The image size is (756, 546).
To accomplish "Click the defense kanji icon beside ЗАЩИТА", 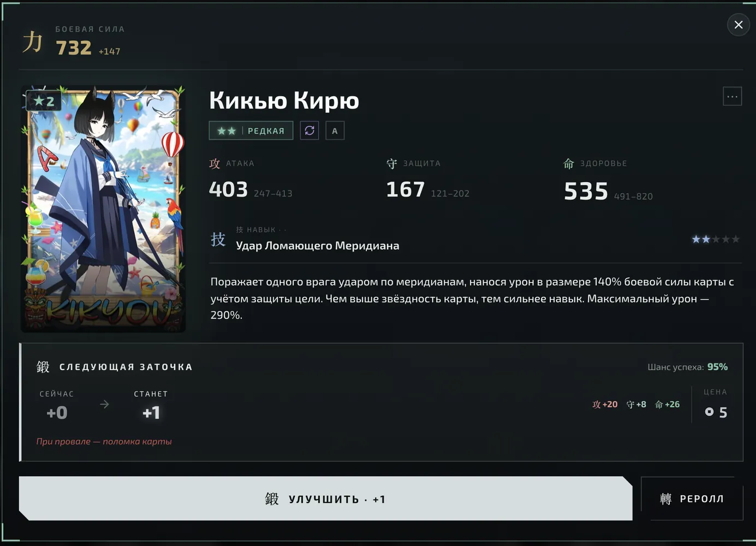I will click(392, 163).
